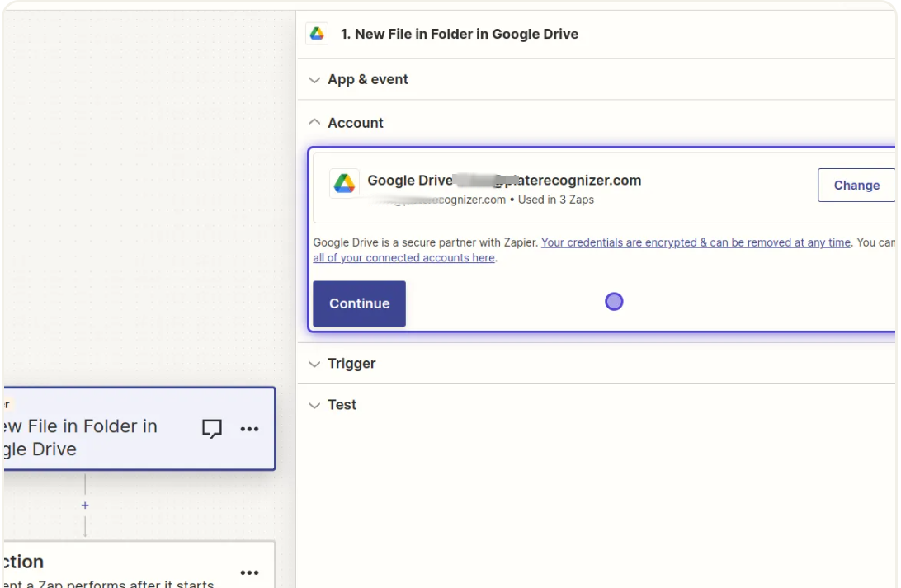Click the Continue button
The width and height of the screenshot is (901, 588).
click(x=359, y=303)
